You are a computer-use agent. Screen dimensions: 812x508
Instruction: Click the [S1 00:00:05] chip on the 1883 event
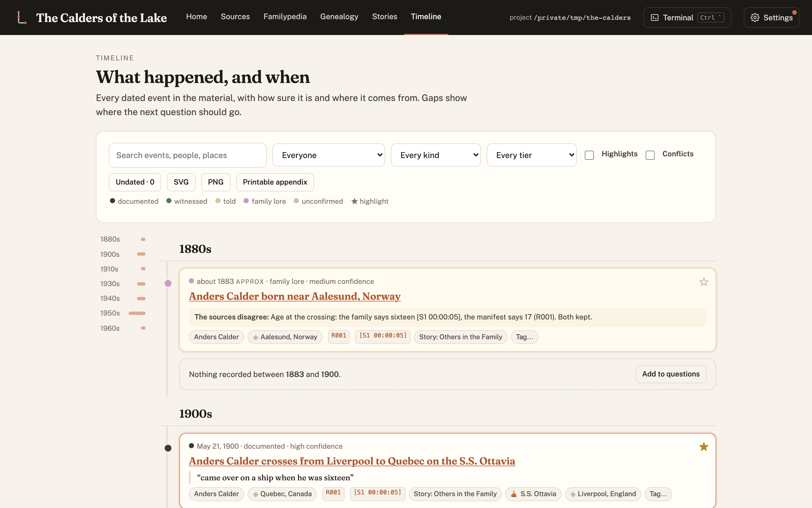[383, 337]
